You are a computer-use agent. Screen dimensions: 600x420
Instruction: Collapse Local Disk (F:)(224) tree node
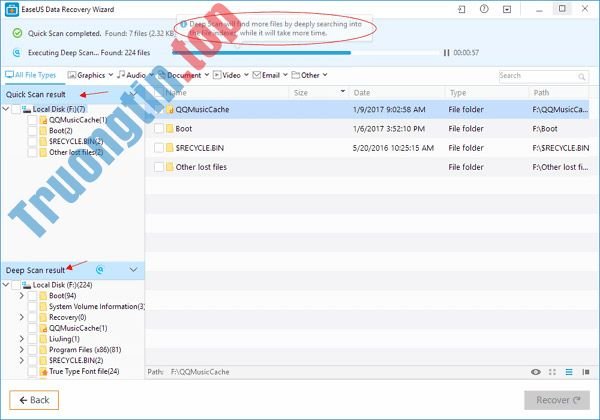pos(6,285)
